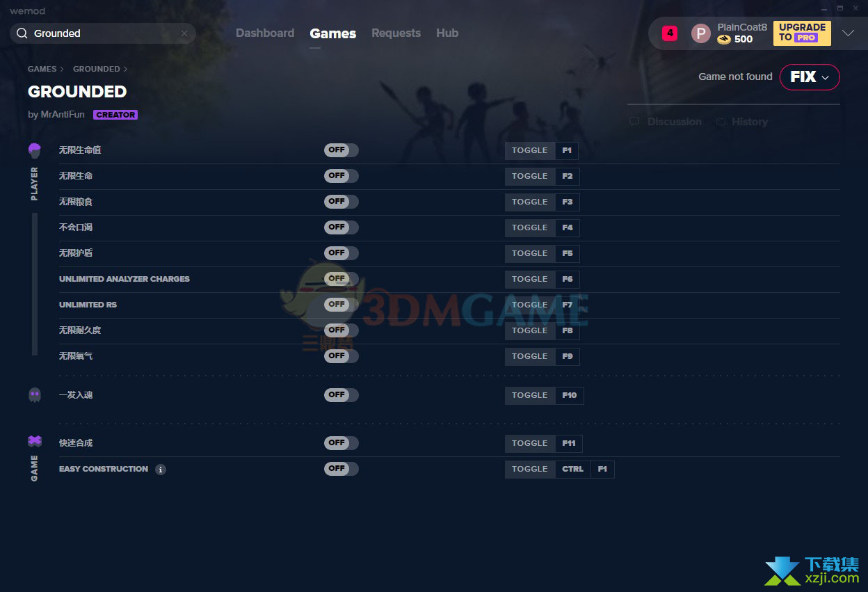Screen dimensions: 868x592
Task: Minimize the WeMod window
Action: [823, 8]
